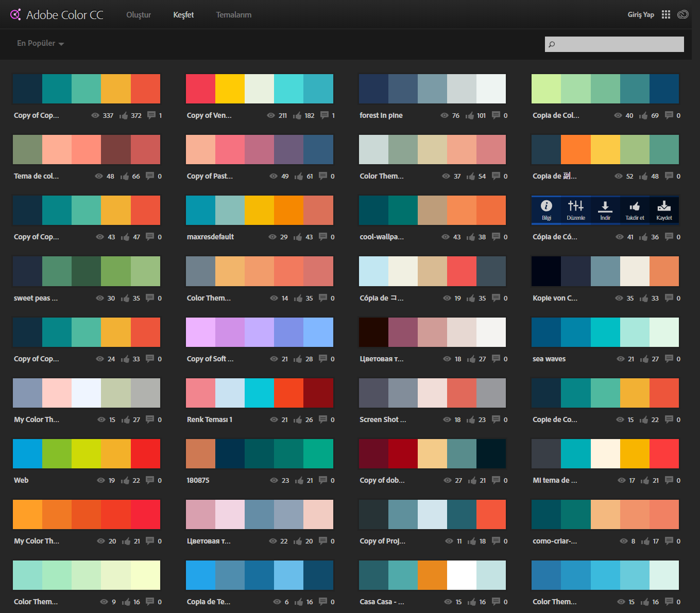Open the Casa Casa theme title
The height and width of the screenshot is (613, 700).
(382, 602)
